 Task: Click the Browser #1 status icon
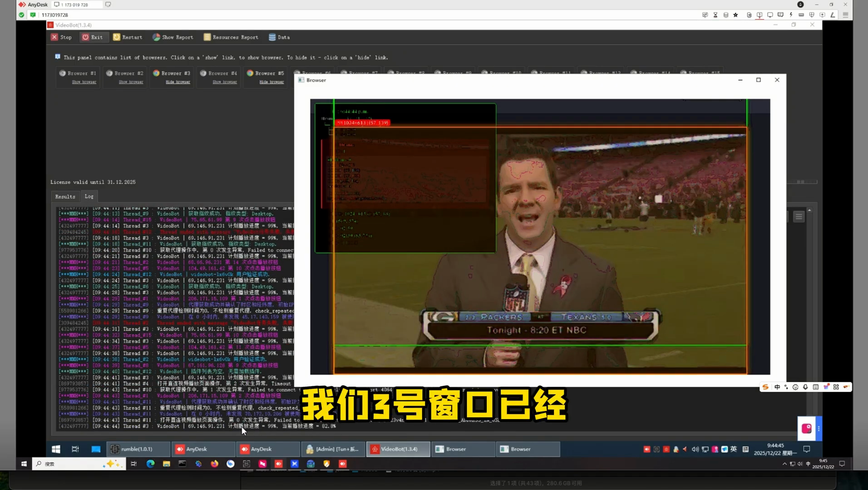pos(63,73)
